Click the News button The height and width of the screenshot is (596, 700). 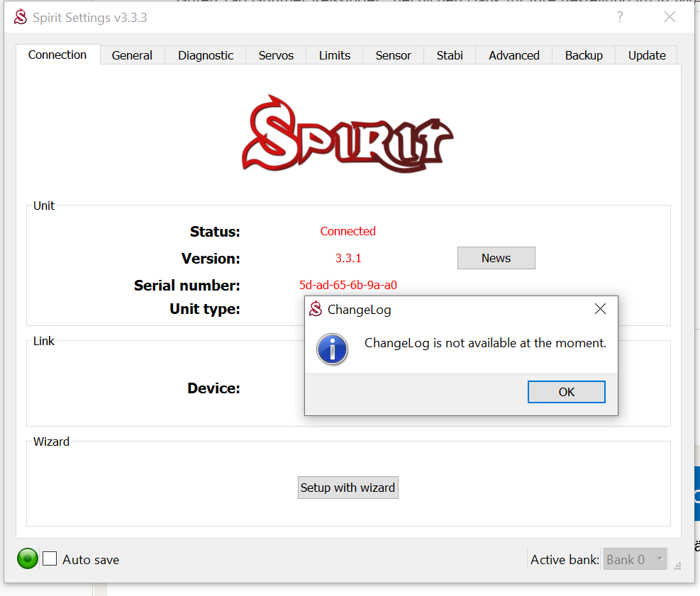click(496, 258)
